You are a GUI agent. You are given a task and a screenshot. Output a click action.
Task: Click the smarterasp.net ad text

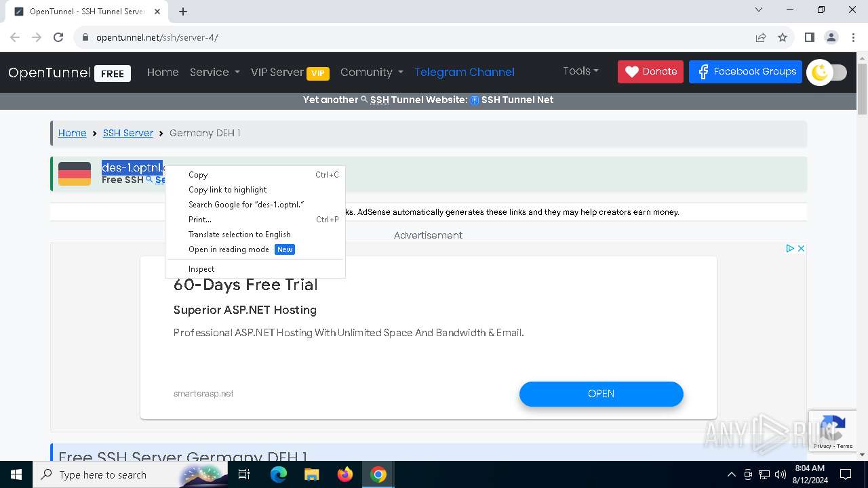click(x=203, y=394)
